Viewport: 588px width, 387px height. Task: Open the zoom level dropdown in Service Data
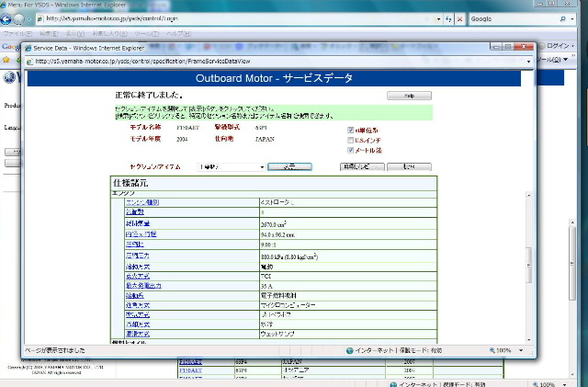(x=521, y=350)
